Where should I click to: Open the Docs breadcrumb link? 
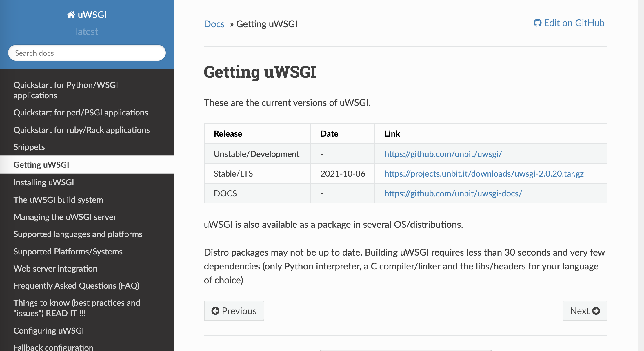214,24
